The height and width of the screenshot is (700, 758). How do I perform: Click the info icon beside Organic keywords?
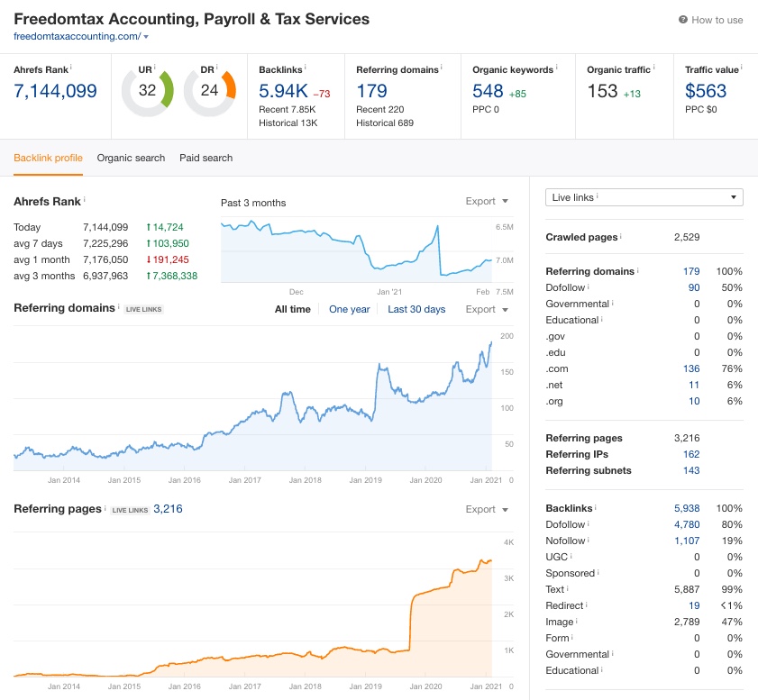[556, 67]
